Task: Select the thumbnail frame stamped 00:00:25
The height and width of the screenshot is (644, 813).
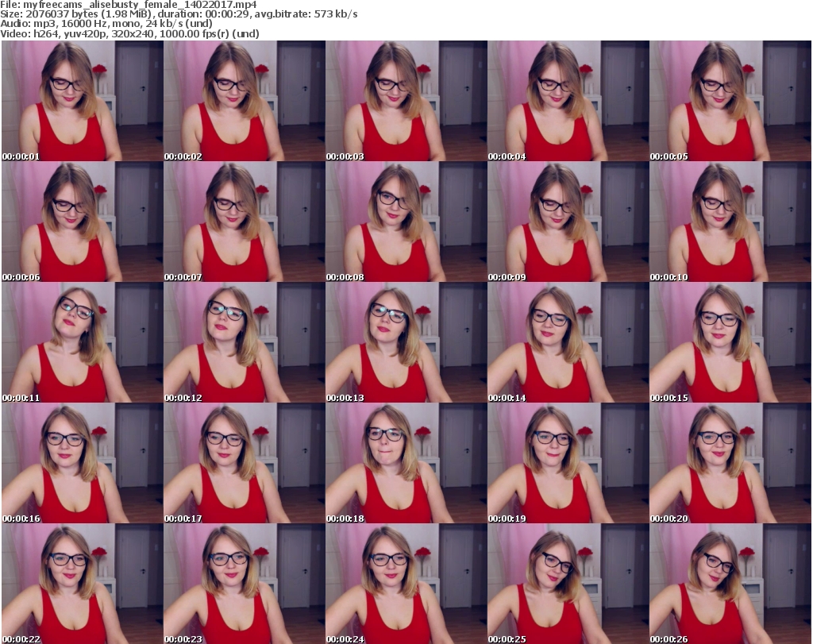Action: click(x=568, y=584)
